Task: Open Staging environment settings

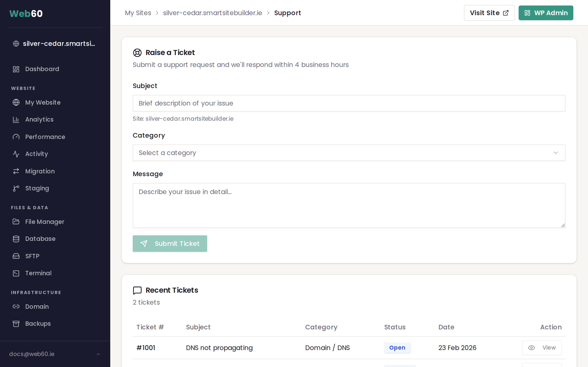Action: 37,188
